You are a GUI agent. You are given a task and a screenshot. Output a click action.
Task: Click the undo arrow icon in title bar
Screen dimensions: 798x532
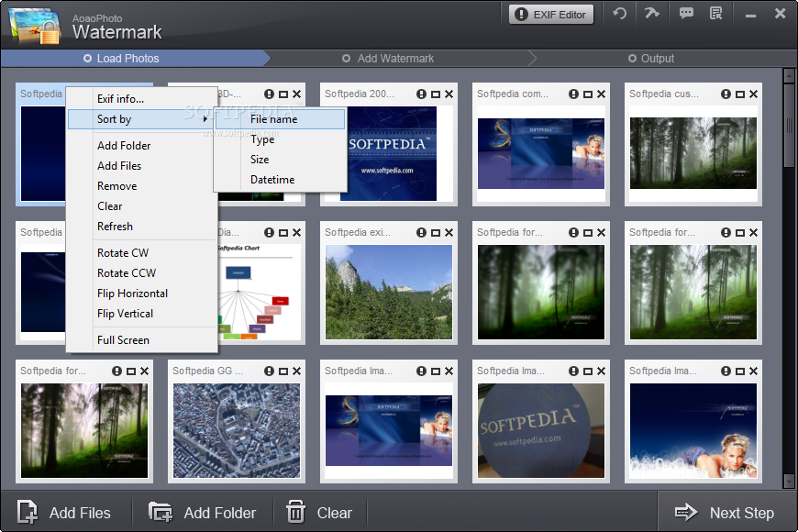tap(619, 14)
